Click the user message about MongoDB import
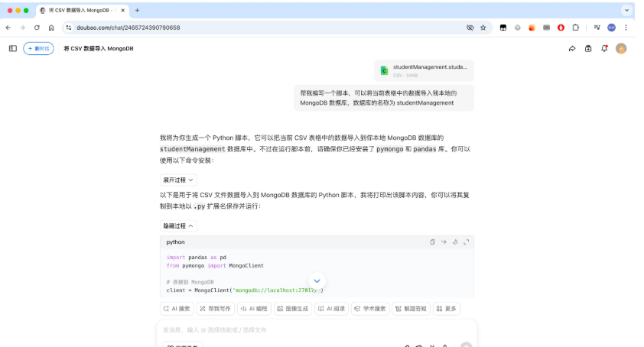 click(384, 98)
